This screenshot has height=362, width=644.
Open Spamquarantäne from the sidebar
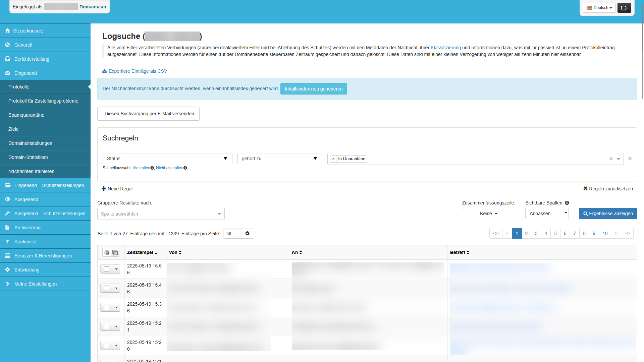(x=26, y=115)
